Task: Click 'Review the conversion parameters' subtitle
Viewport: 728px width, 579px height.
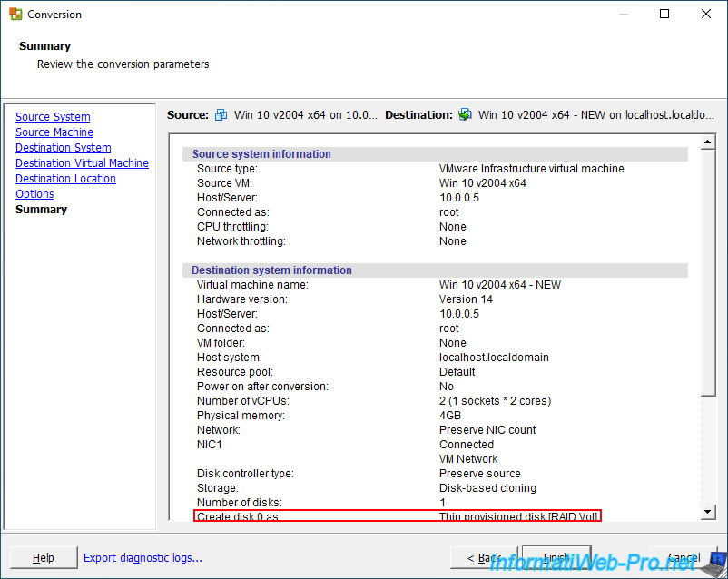Action: (123, 64)
